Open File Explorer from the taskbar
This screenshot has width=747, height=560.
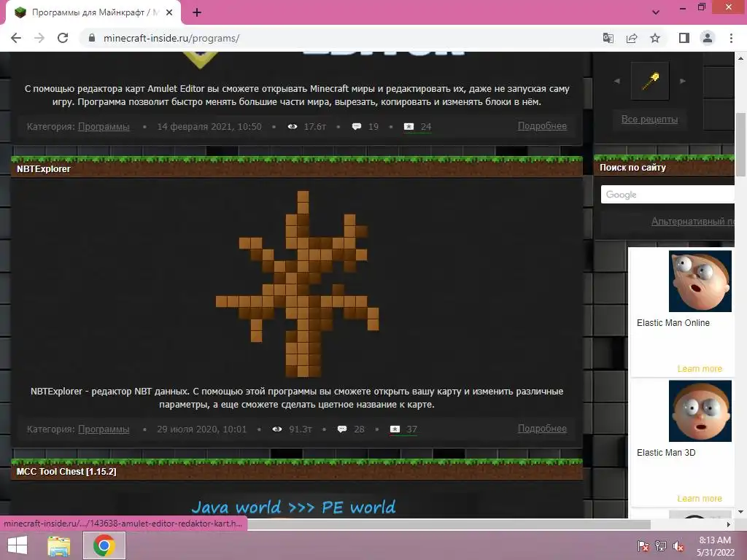[x=58, y=545]
